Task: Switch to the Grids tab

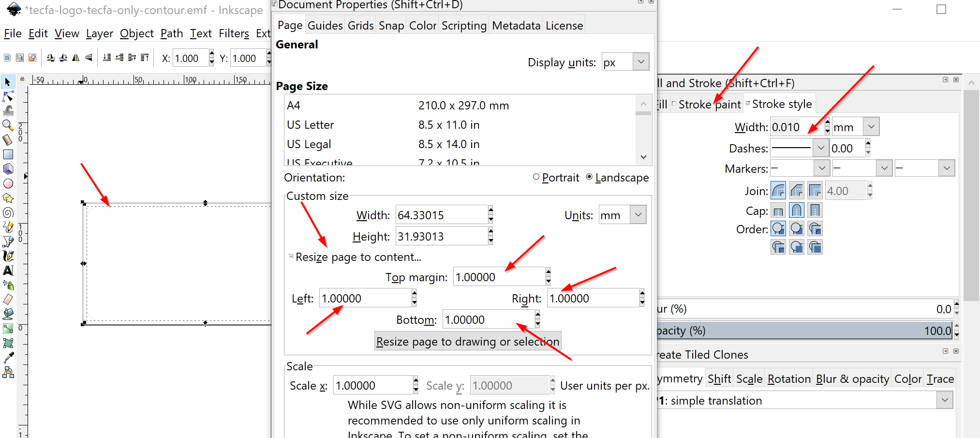Action: [x=360, y=26]
